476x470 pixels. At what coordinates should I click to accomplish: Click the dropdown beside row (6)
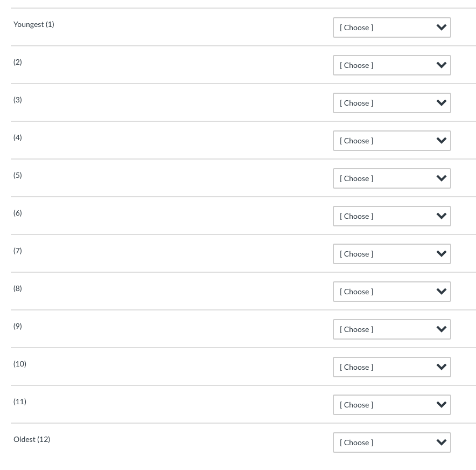(391, 216)
